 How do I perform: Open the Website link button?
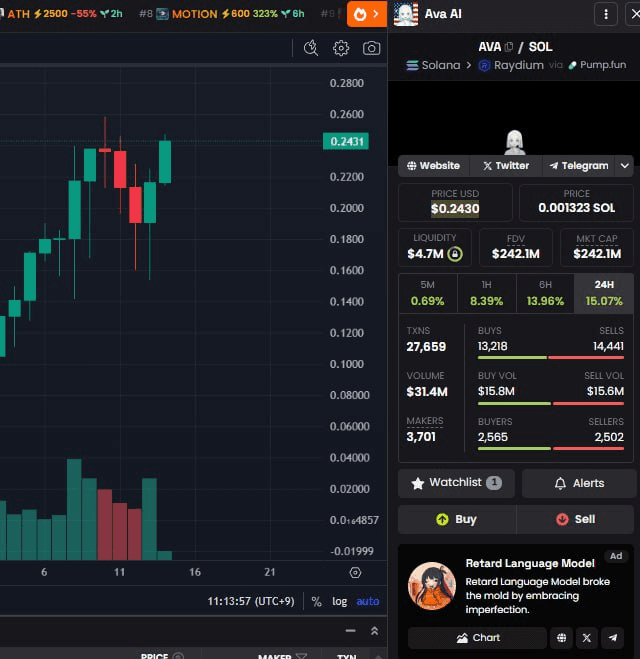tap(433, 166)
